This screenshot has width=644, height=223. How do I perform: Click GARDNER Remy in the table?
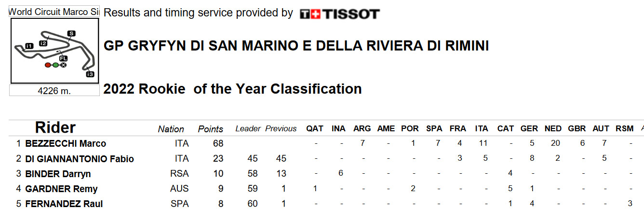(61, 189)
